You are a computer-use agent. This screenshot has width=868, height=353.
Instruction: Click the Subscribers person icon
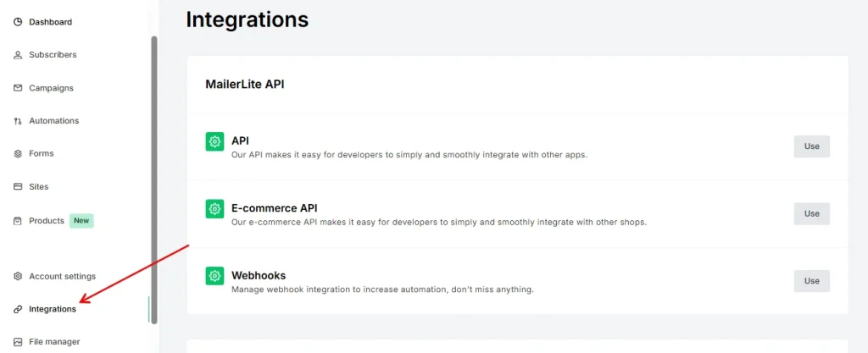[18, 55]
